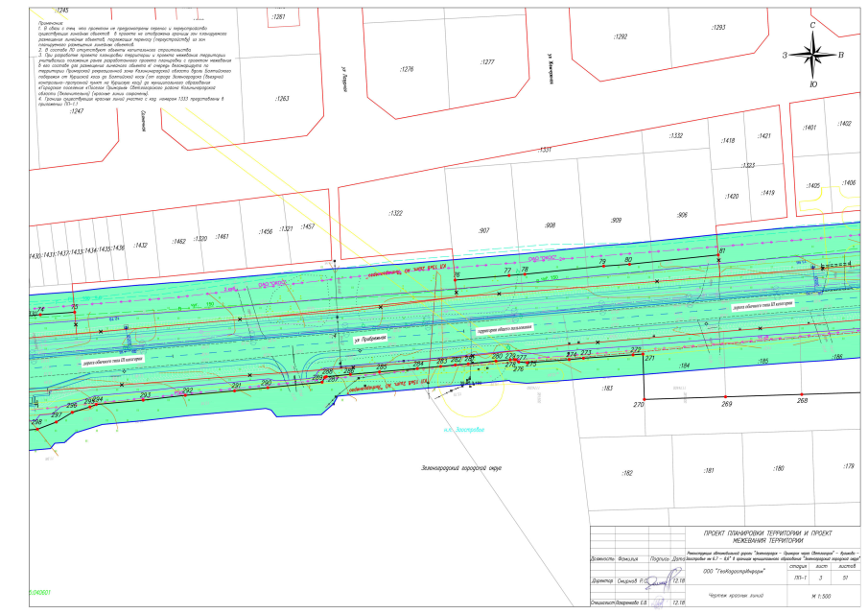The height and width of the screenshot is (614, 868).
Task: Select parcel labeled :908
Action: click(x=550, y=225)
